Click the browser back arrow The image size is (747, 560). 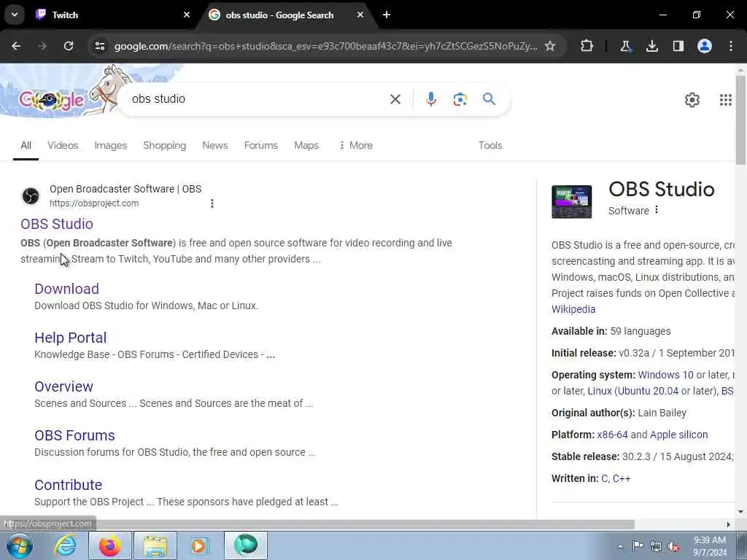(x=16, y=46)
